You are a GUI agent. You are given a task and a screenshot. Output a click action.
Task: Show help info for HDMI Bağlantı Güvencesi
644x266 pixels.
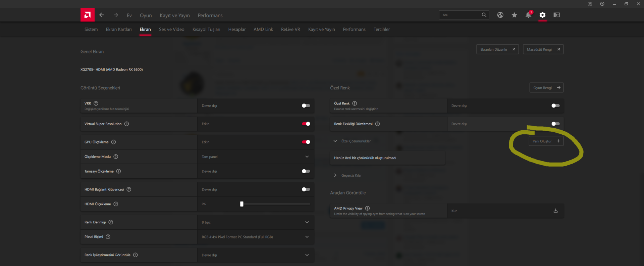coord(129,189)
